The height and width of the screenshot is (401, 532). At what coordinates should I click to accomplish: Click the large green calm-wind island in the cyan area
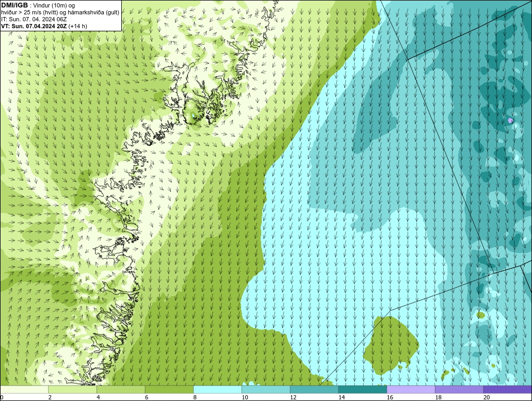tap(391, 345)
